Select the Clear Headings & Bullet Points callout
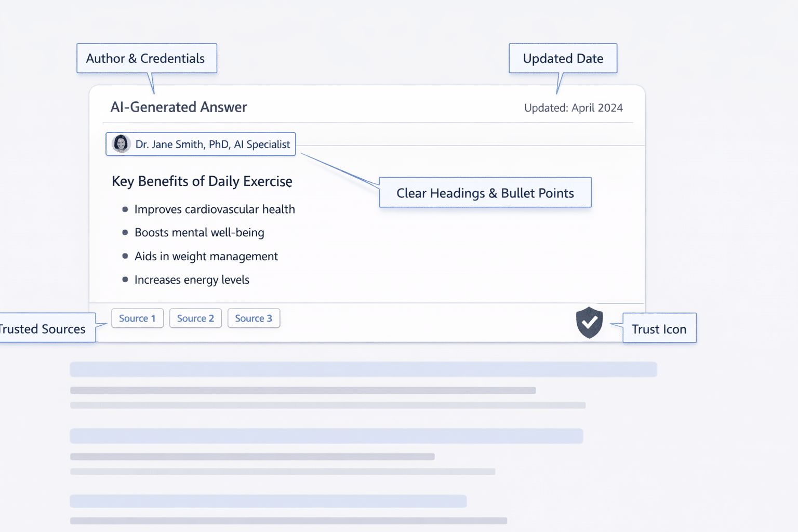798x532 pixels. (485, 193)
